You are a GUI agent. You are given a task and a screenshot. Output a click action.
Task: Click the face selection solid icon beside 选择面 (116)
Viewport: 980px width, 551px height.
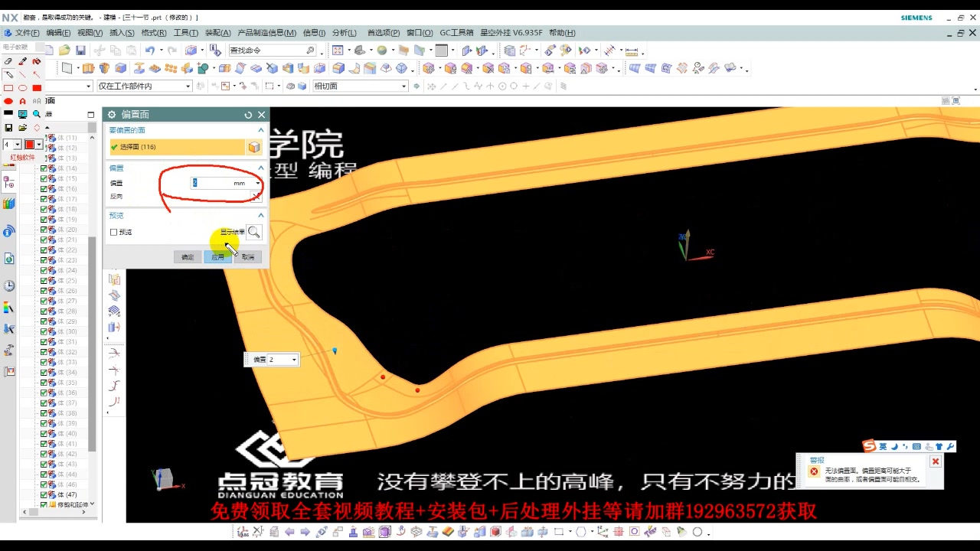coord(254,147)
